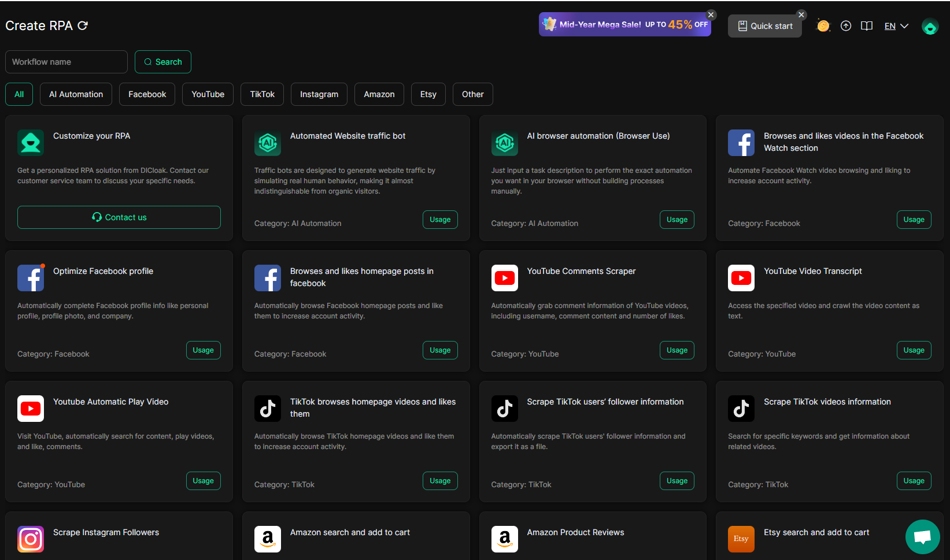This screenshot has width=950, height=560.
Task: Close the Mid-Year Mega Sale banner
Action: (x=711, y=15)
